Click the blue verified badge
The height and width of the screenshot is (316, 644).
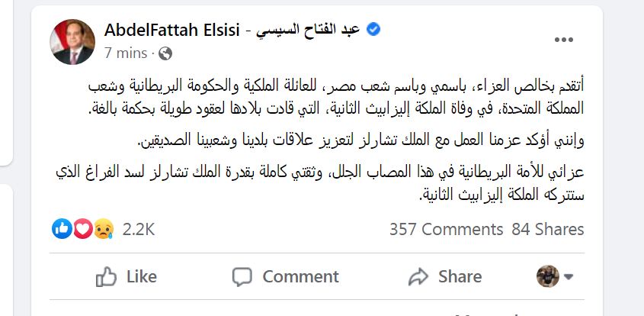[373, 30]
